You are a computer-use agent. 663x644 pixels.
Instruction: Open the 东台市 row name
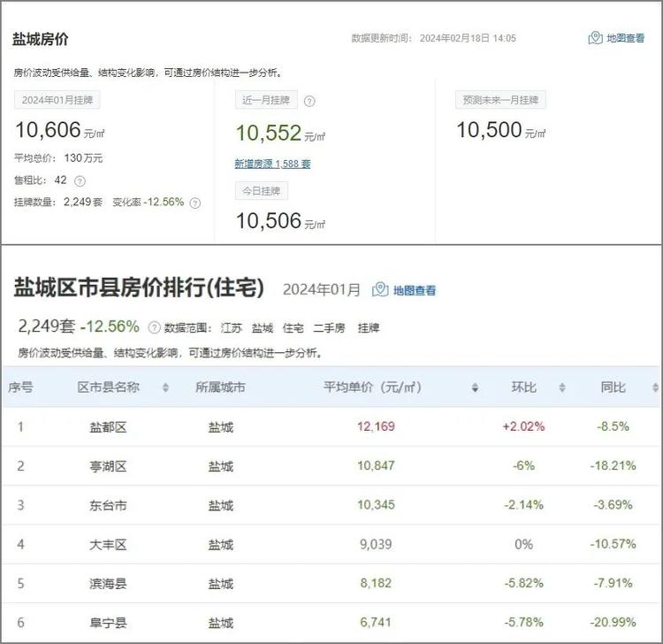point(108,505)
